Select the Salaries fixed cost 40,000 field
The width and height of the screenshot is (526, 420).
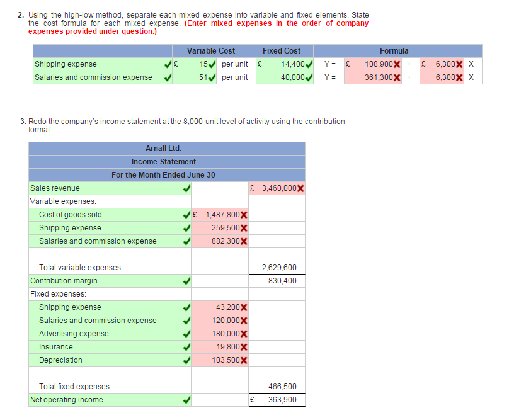285,77
